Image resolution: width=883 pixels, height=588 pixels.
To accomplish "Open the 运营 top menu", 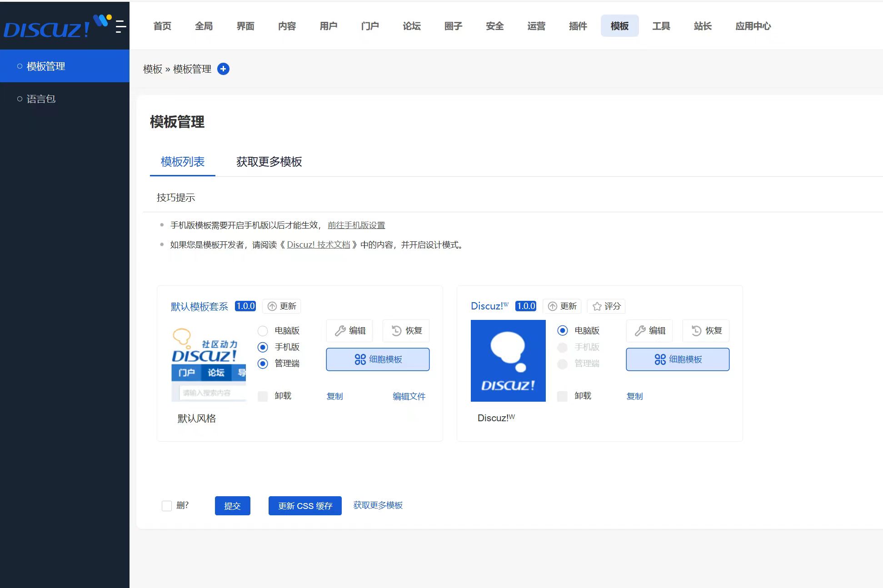I will [536, 26].
